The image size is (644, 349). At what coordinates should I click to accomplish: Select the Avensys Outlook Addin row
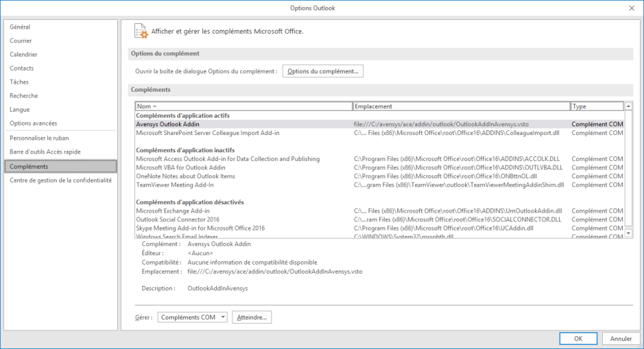pos(168,124)
